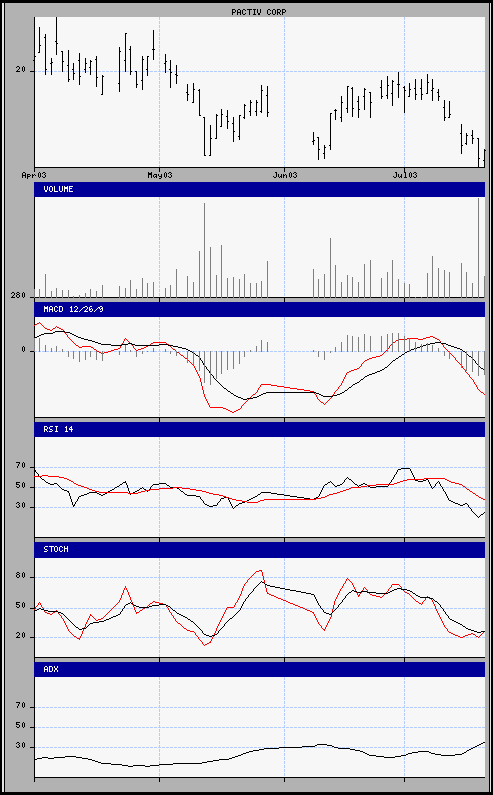
Task: Click the PACTIV CORP chart title
Action: 259,12
